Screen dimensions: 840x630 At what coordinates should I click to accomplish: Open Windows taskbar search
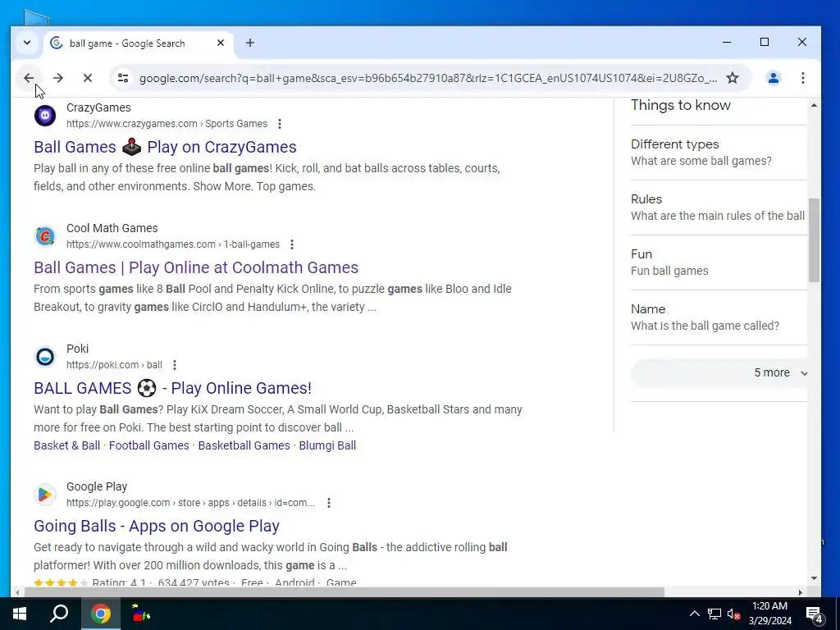tap(59, 614)
